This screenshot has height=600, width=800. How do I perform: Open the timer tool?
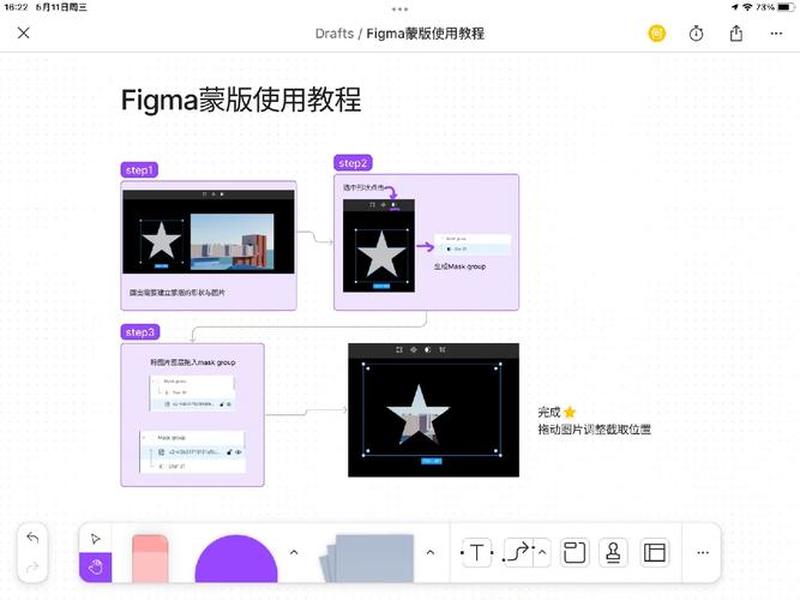696,34
